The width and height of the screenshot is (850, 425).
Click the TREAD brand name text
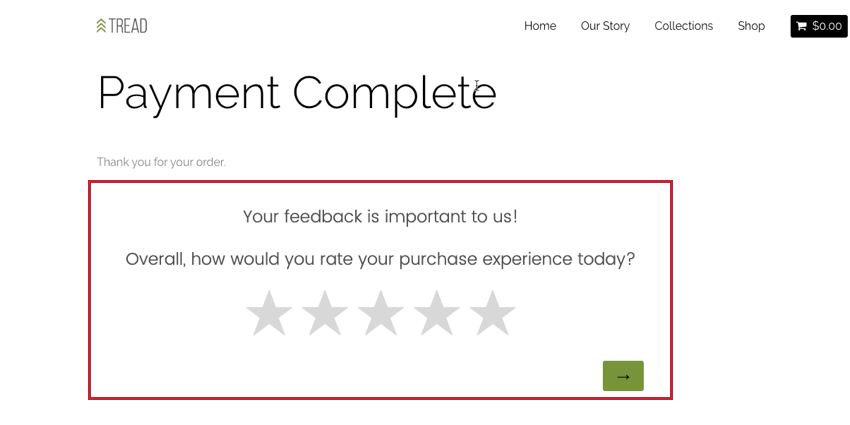pos(128,25)
